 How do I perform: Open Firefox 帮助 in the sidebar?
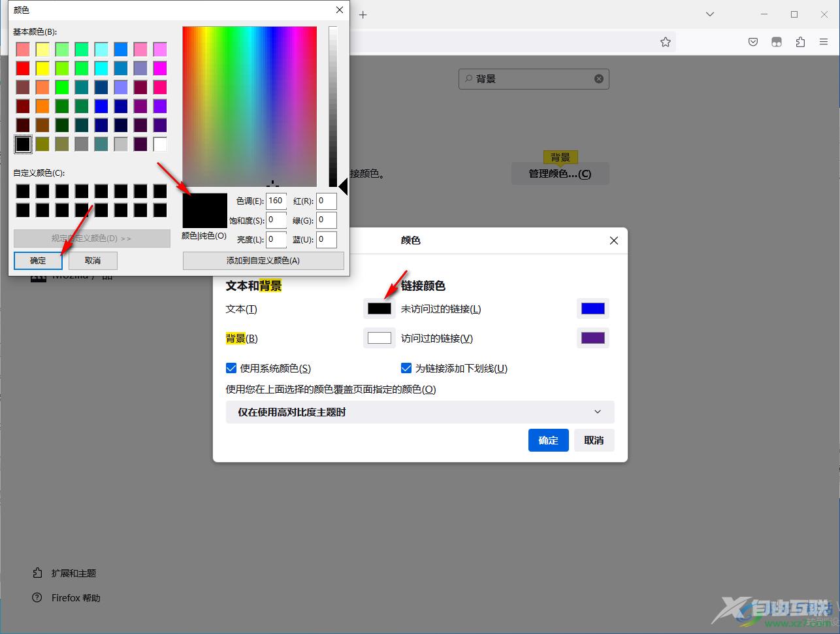67,598
